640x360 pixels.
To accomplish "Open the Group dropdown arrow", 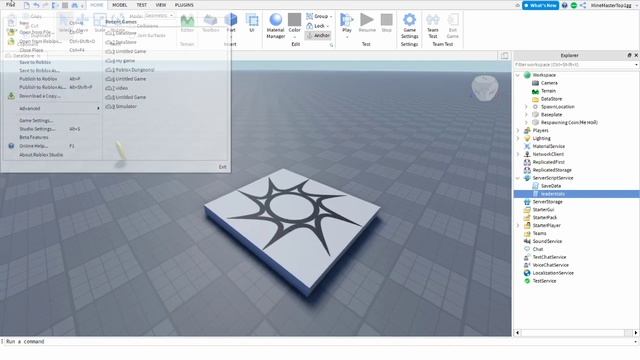I will 331,16.
